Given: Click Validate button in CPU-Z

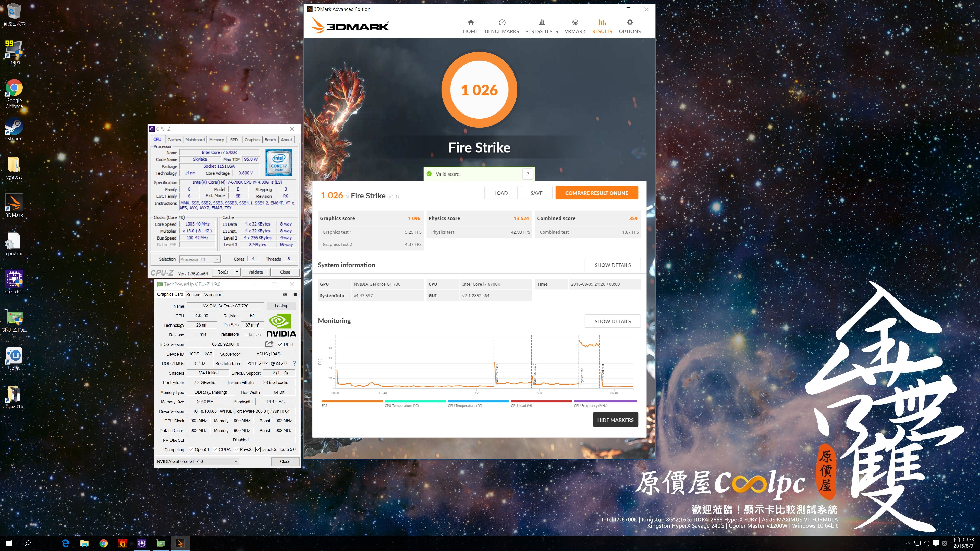Looking at the screenshot, I should click(256, 272).
